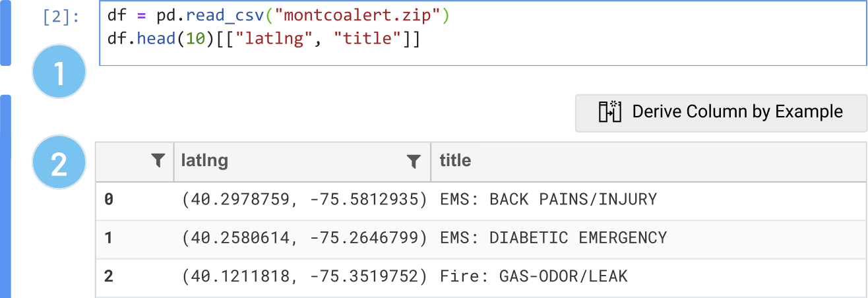Open the latlng column filter icon
Screen dimensions: 868x298
pyautogui.click(x=414, y=160)
